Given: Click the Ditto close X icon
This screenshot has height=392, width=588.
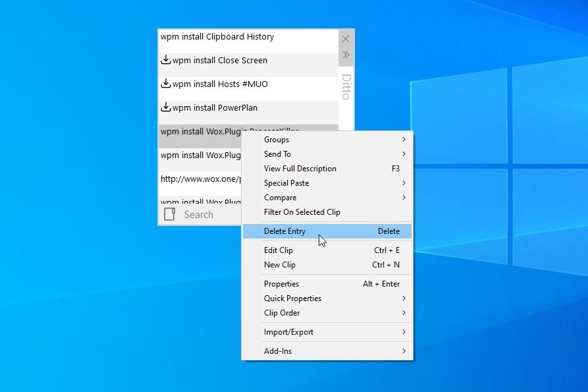Looking at the screenshot, I should click(x=346, y=39).
